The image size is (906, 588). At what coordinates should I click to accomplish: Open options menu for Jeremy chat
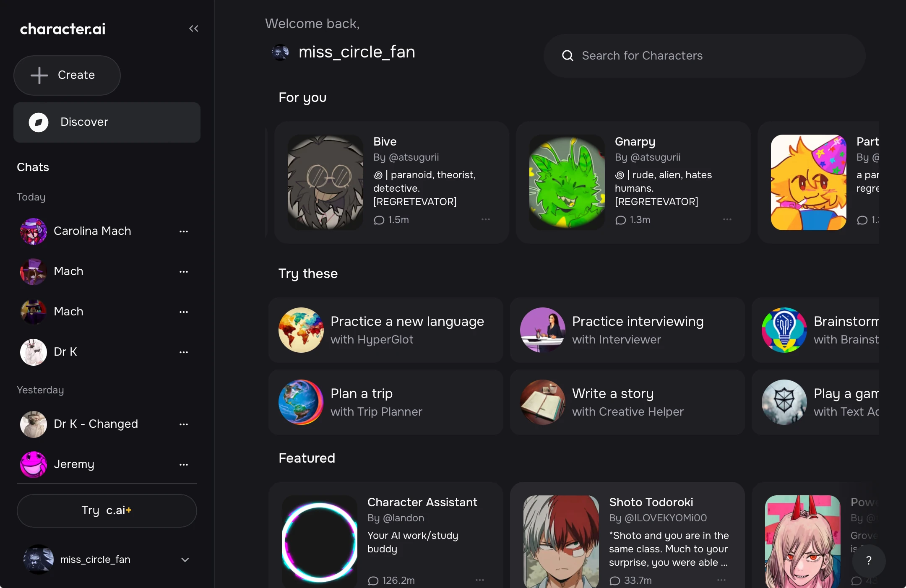point(184,465)
